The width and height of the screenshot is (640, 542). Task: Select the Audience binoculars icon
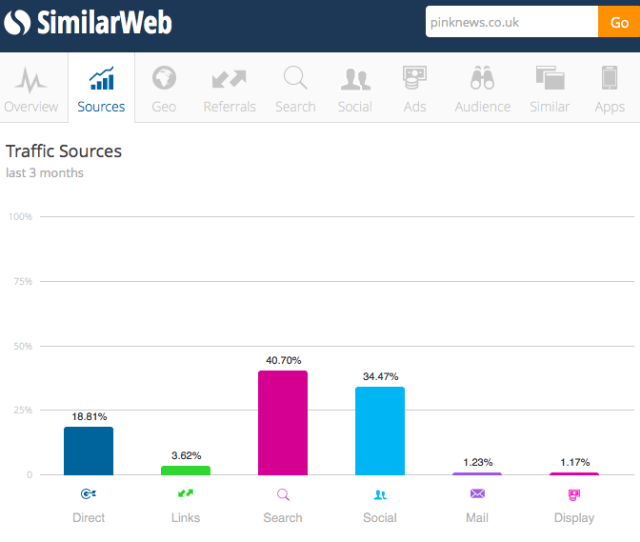(482, 78)
